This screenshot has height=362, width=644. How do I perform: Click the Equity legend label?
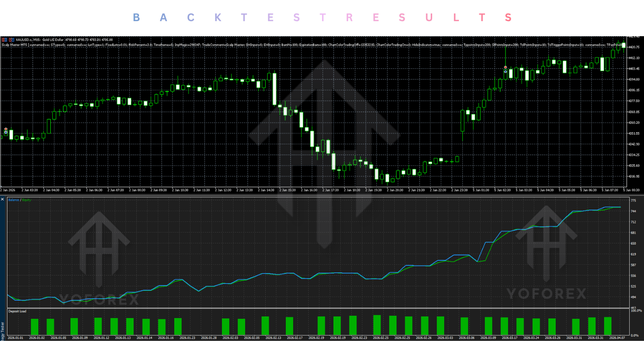[x=26, y=200]
